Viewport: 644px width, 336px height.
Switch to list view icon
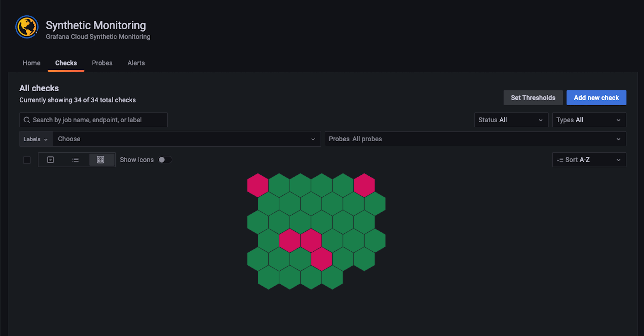(x=75, y=160)
